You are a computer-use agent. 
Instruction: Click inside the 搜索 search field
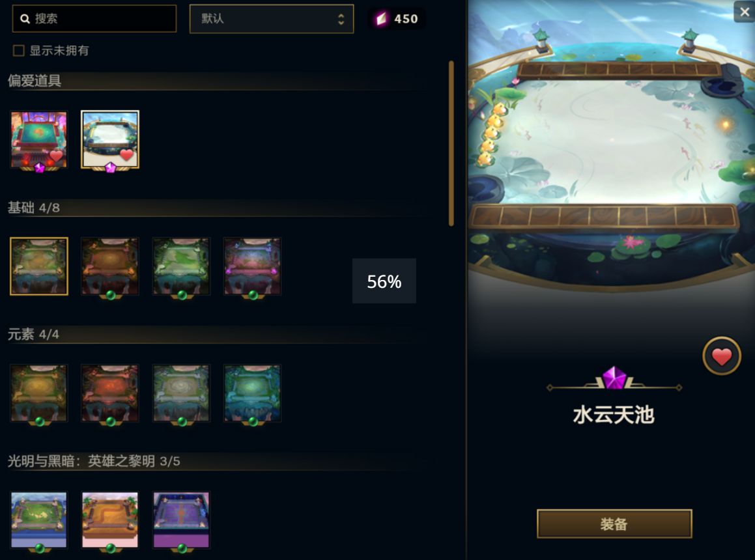94,19
